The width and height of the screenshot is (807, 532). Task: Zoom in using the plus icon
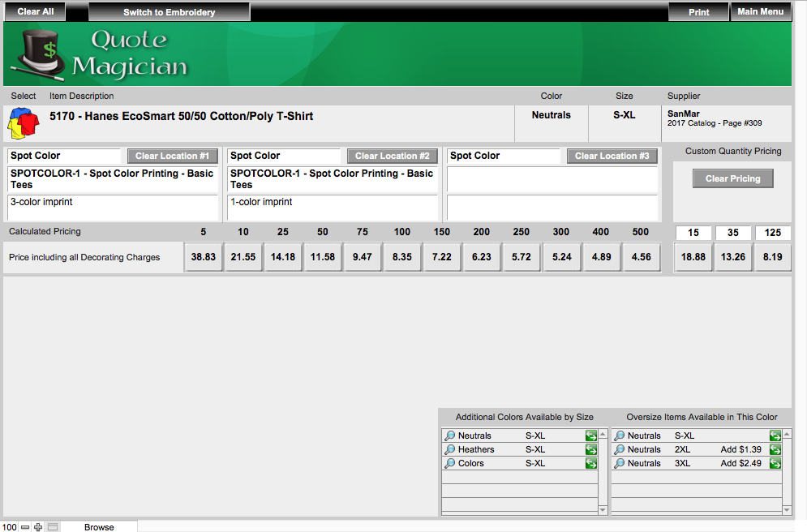(x=38, y=527)
